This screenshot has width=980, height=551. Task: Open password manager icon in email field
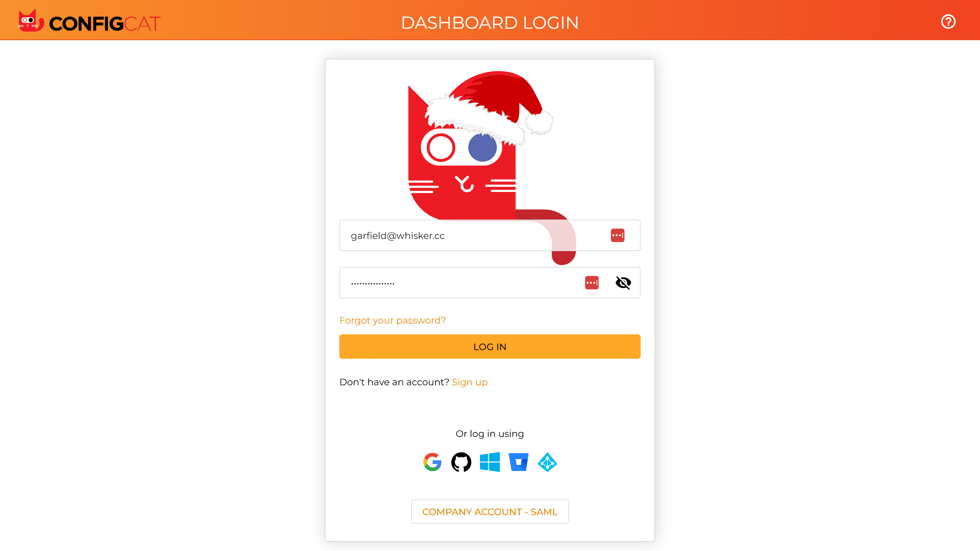617,235
